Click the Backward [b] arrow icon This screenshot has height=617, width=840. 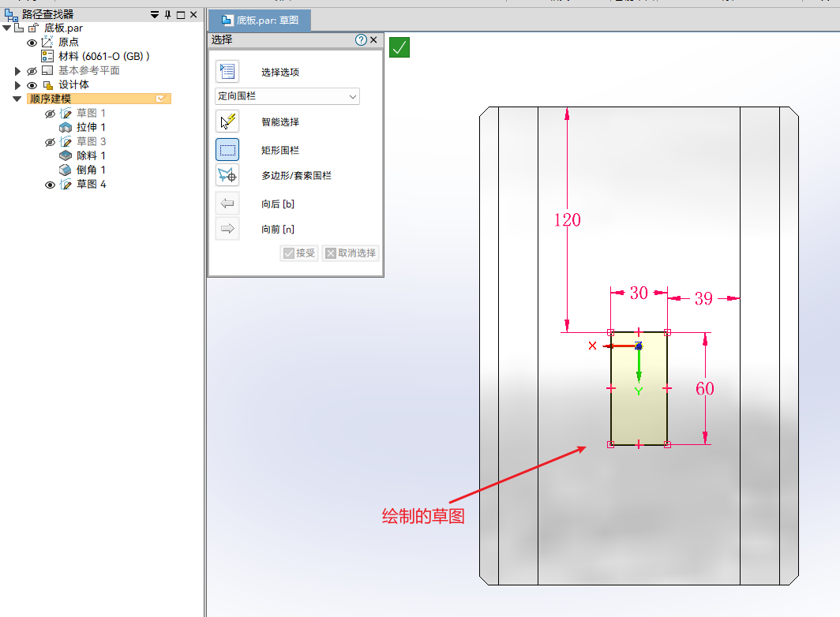click(x=227, y=204)
